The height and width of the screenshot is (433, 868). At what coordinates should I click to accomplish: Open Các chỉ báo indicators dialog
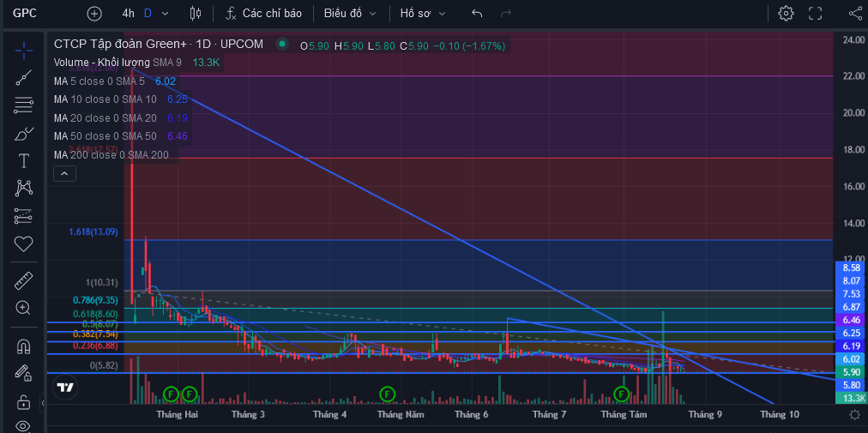point(263,13)
